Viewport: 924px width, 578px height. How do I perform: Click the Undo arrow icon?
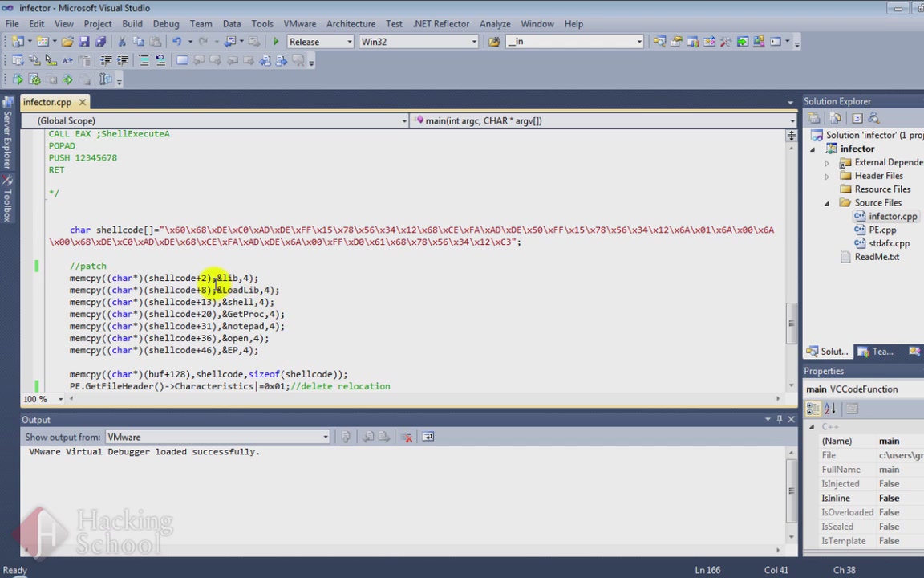[176, 42]
